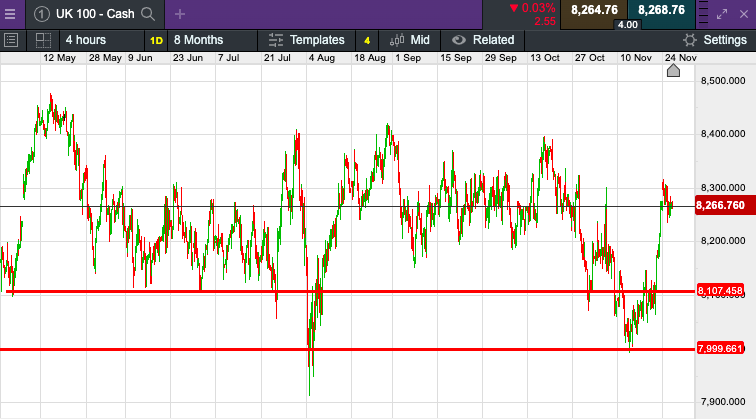This screenshot has width=756, height=419.
Task: Click the 8,500.000 price axis label
Action: [723, 81]
